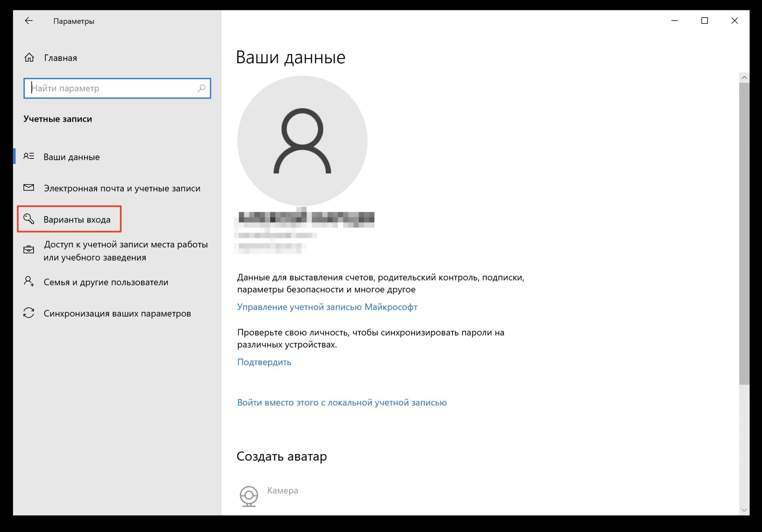Viewport: 762px width, 532px height.
Task: Click the family users person icon
Action: tap(29, 282)
